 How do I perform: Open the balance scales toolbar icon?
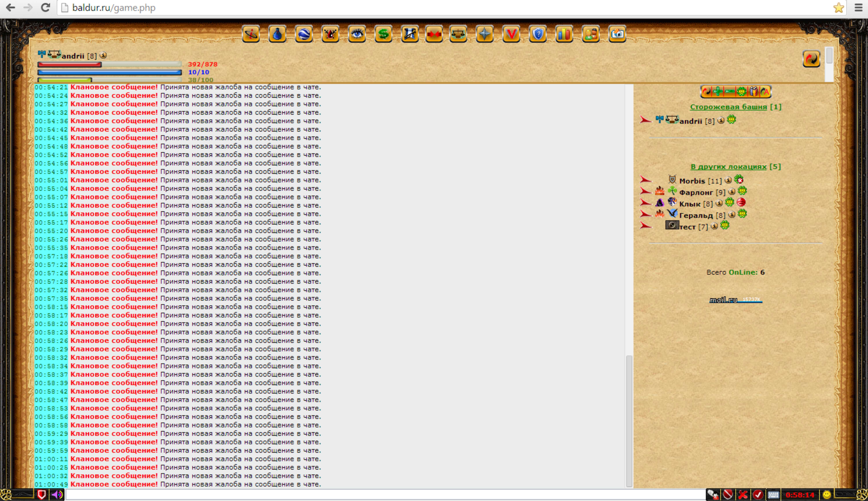(458, 34)
